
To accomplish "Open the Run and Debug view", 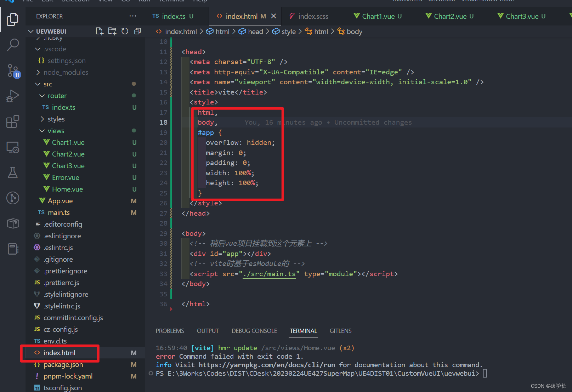I will (x=13, y=96).
